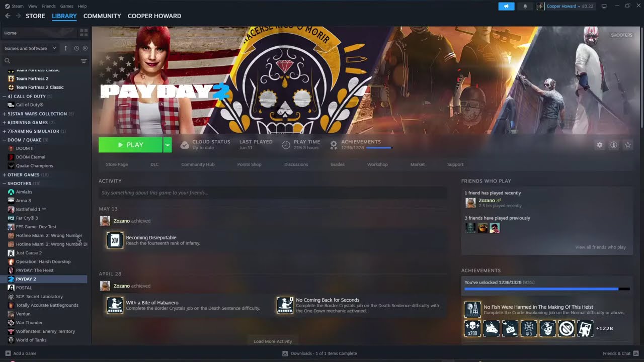Open advanced filter options in sidebar

click(84, 61)
